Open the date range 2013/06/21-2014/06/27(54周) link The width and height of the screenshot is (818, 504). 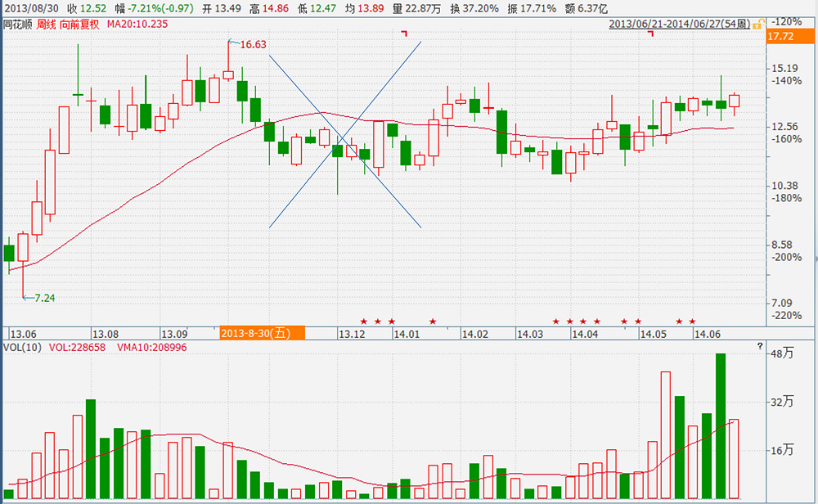tap(679, 24)
